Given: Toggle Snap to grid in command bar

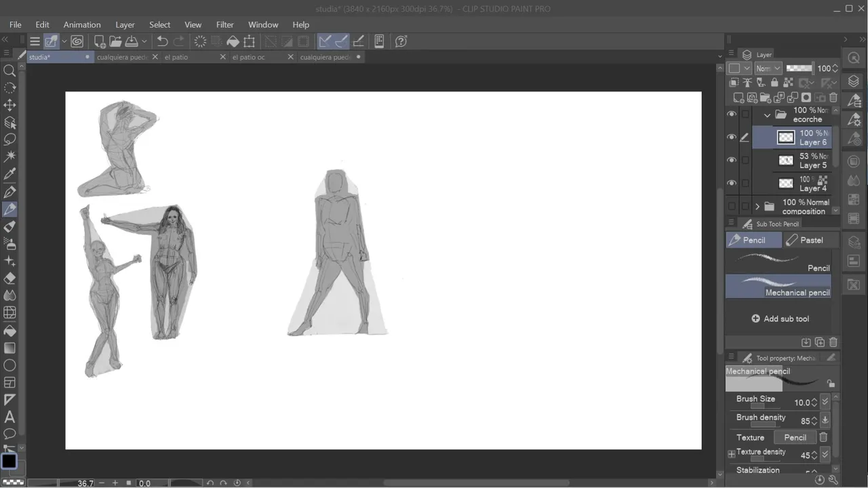Looking at the screenshot, I should tap(358, 41).
